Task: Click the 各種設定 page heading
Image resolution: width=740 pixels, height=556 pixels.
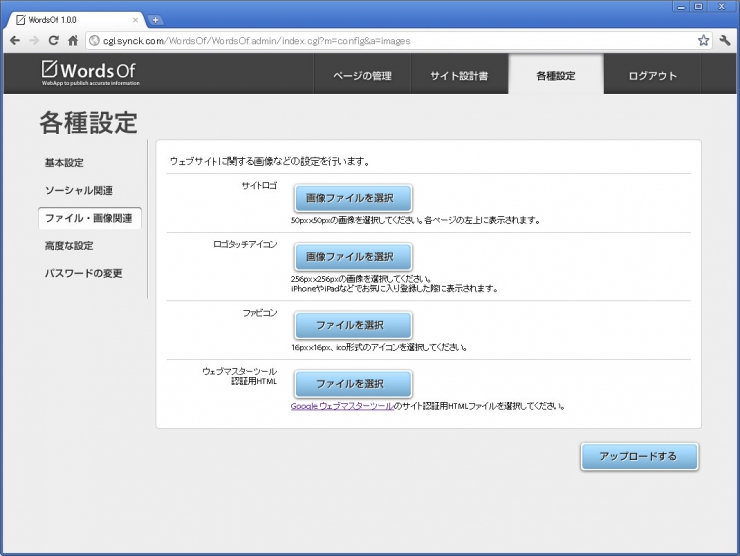Action: point(88,123)
